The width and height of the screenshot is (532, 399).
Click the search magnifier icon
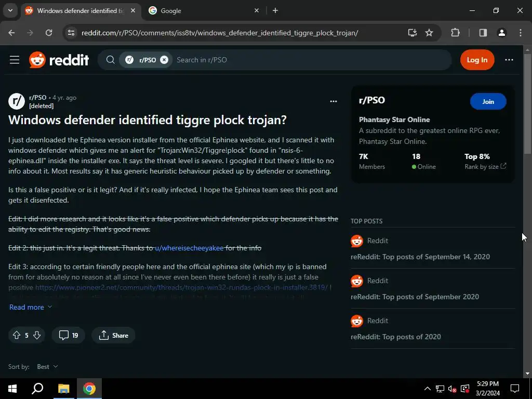point(110,60)
